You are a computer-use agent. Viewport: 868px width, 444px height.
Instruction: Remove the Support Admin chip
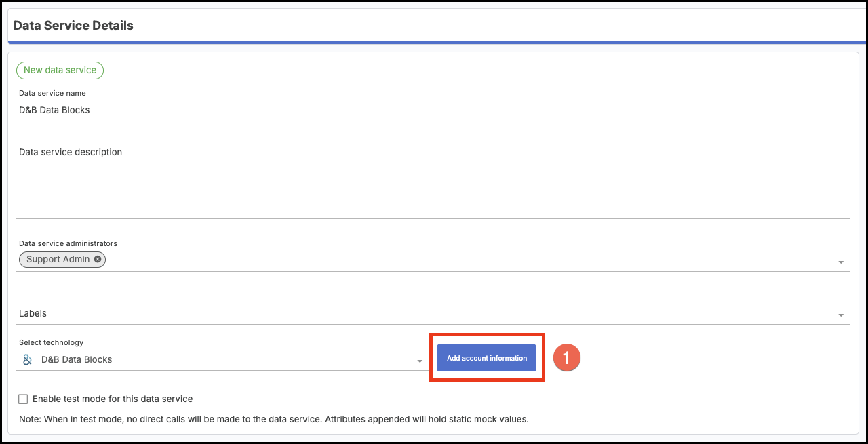(98, 260)
